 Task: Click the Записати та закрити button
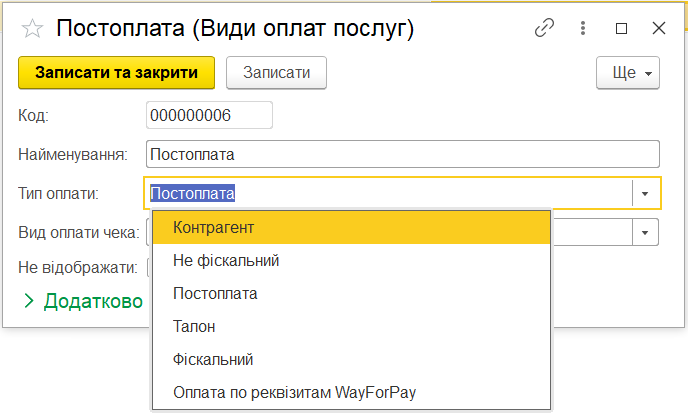point(116,73)
